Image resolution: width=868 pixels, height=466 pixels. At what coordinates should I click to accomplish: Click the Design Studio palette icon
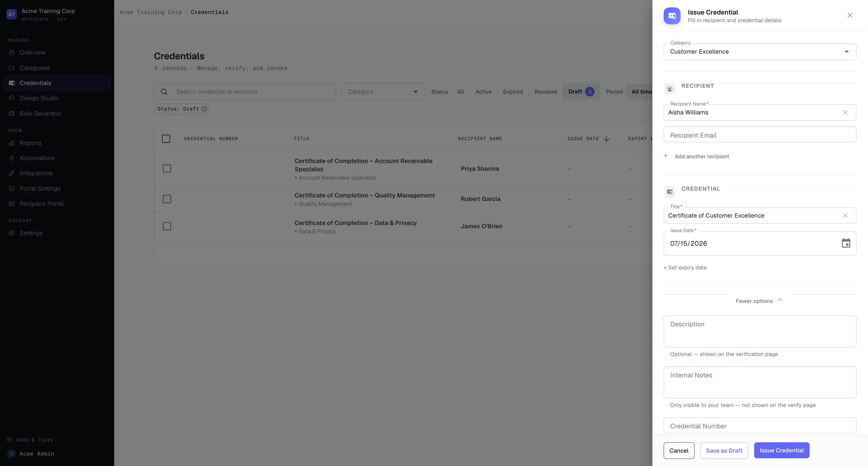coord(12,98)
